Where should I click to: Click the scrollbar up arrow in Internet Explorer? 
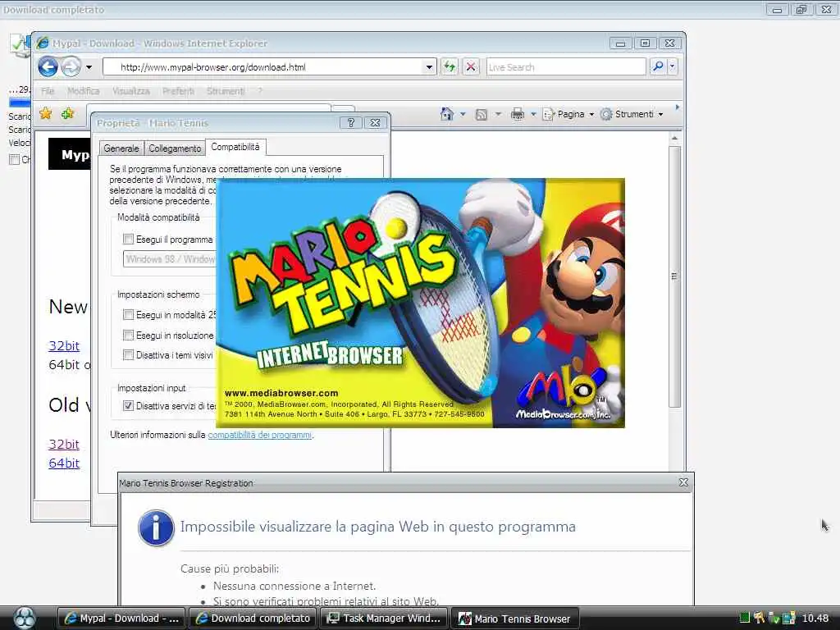[674, 138]
